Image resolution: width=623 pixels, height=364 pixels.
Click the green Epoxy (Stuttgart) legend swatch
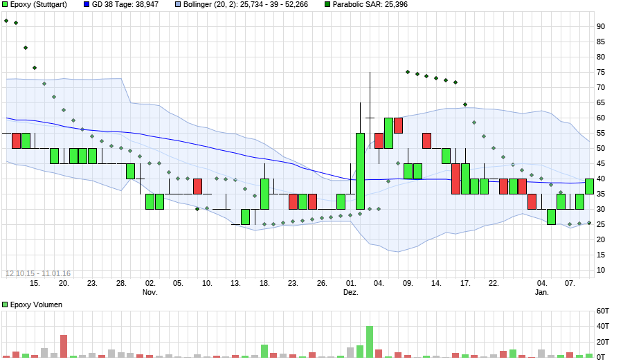(5, 5)
